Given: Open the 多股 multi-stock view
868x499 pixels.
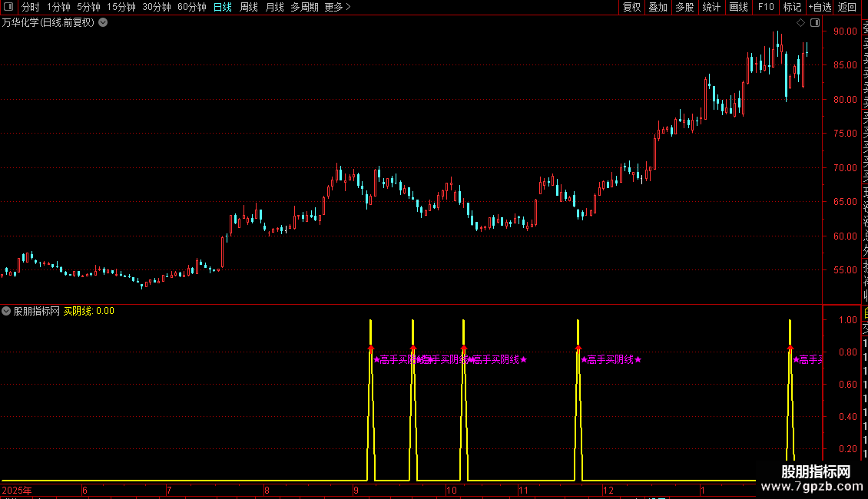Looking at the screenshot, I should [x=684, y=7].
